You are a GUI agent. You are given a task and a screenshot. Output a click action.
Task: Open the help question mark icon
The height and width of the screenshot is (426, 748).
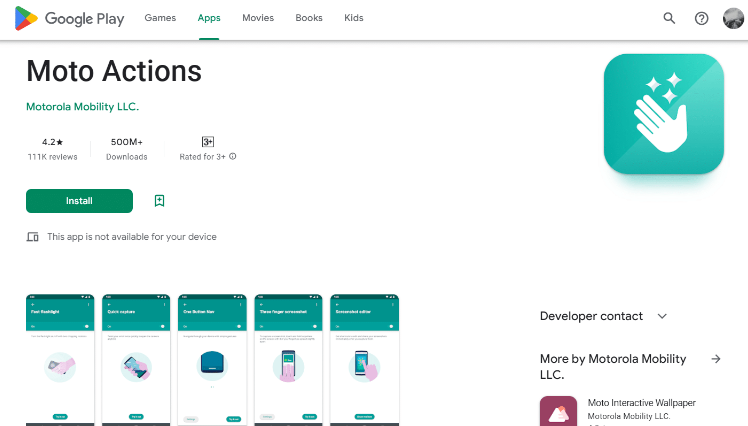click(701, 18)
